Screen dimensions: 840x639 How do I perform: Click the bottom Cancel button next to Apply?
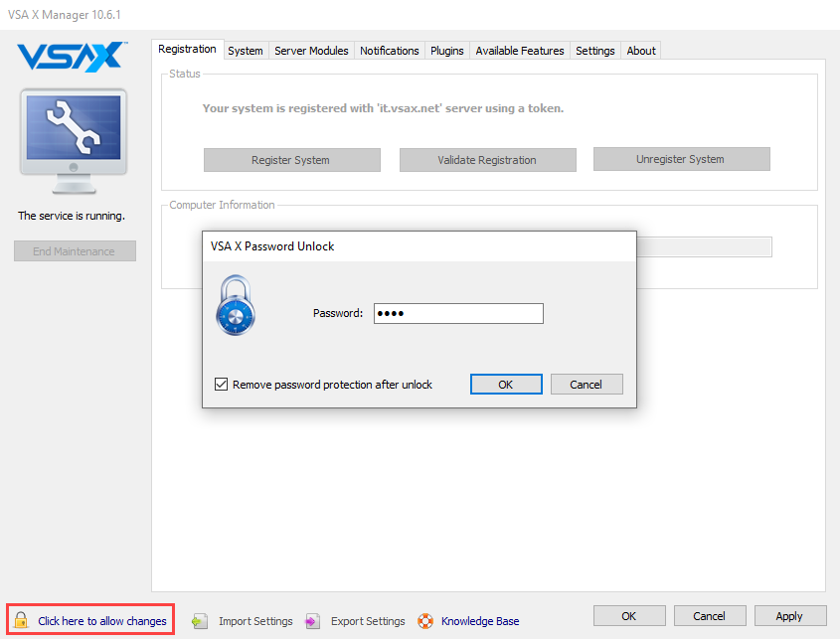[710, 616]
